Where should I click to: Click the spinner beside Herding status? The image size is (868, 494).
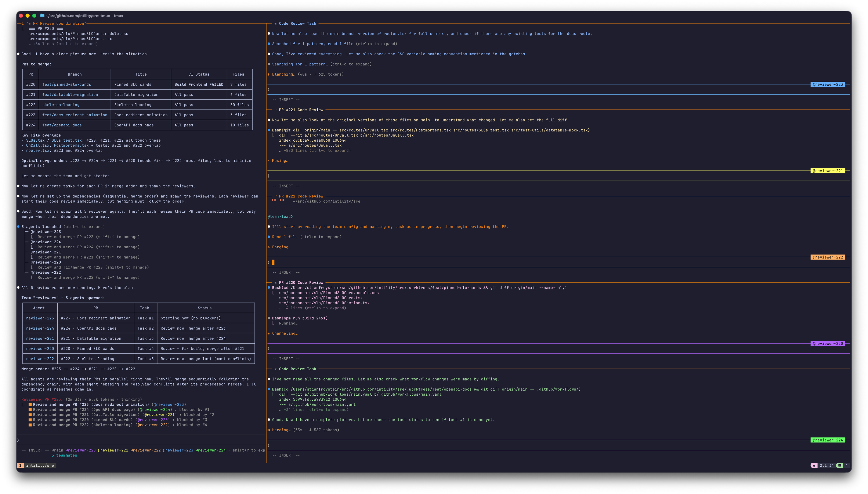pyautogui.click(x=269, y=430)
